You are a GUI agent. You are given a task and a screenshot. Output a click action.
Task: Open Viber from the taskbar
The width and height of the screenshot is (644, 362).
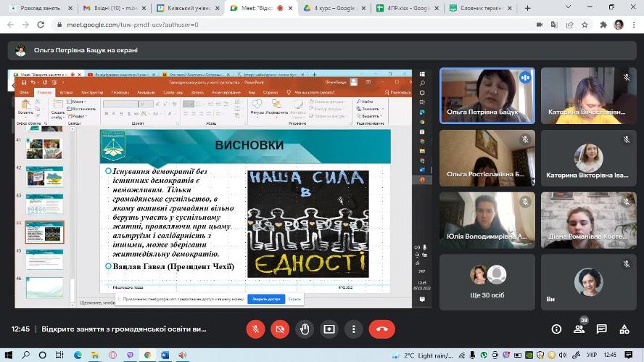click(131, 355)
